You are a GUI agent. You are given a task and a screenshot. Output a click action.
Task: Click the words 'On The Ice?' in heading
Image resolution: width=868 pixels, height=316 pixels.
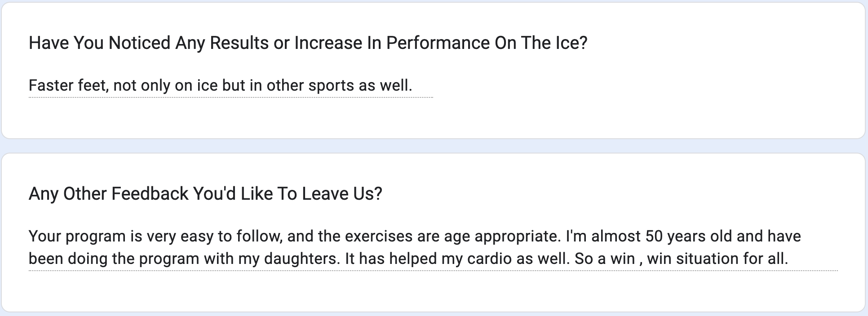click(x=541, y=43)
